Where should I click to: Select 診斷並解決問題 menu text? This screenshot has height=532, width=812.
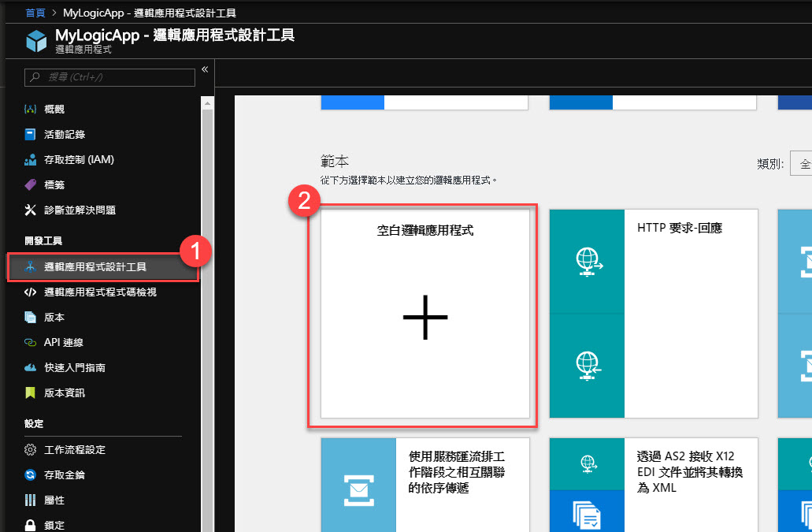point(80,210)
